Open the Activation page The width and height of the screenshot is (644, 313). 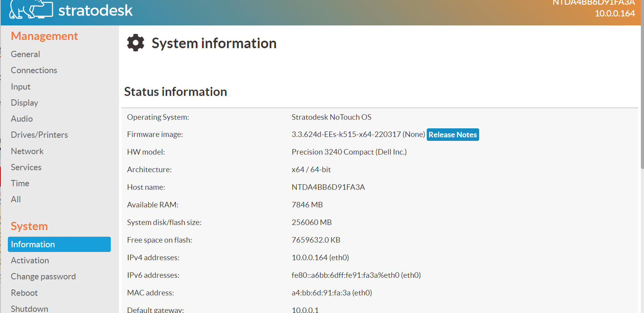point(30,261)
